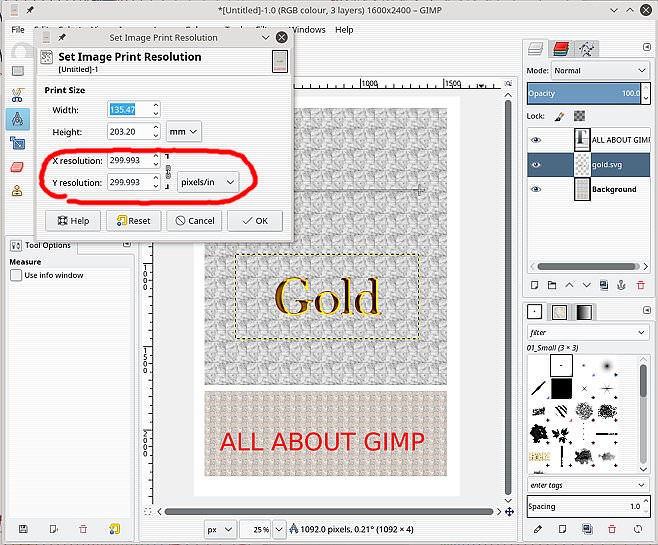Image resolution: width=658 pixels, height=545 pixels.
Task: Enable Use info window checkbox
Action: click(x=16, y=275)
